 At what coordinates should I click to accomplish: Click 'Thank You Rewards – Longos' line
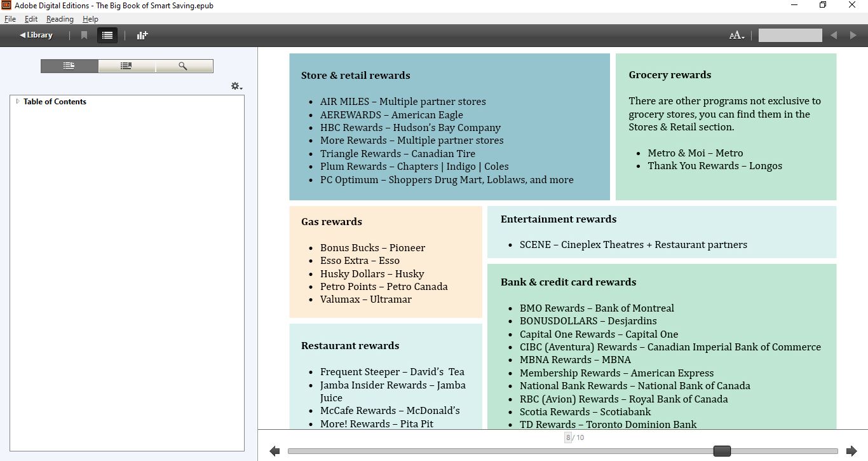(x=715, y=166)
